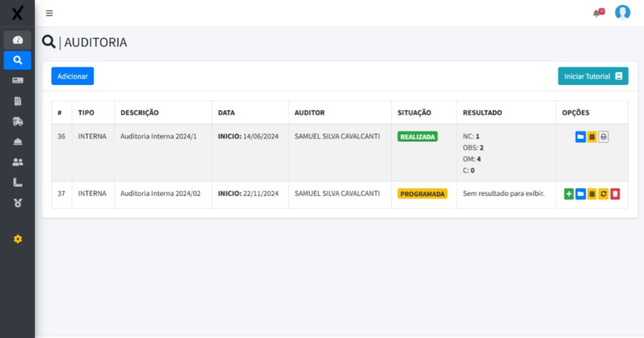Open the truck icon in sidebar

click(17, 122)
